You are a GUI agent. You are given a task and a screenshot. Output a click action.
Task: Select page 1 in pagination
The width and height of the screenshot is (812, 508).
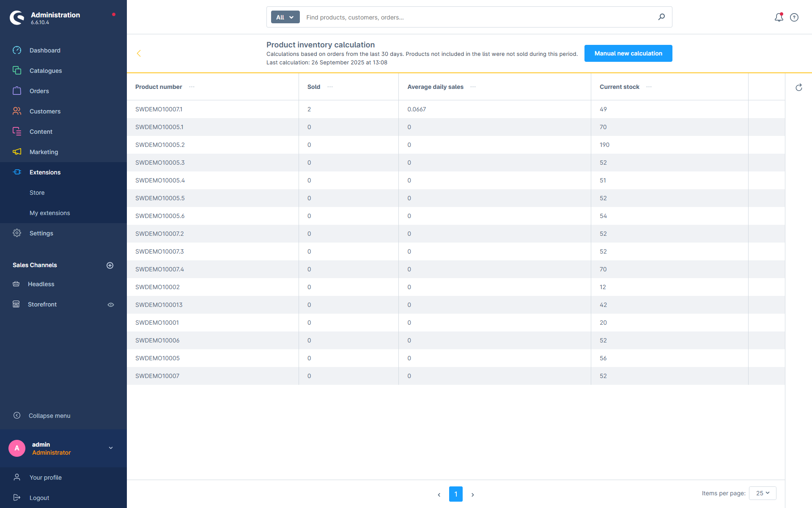click(x=456, y=494)
